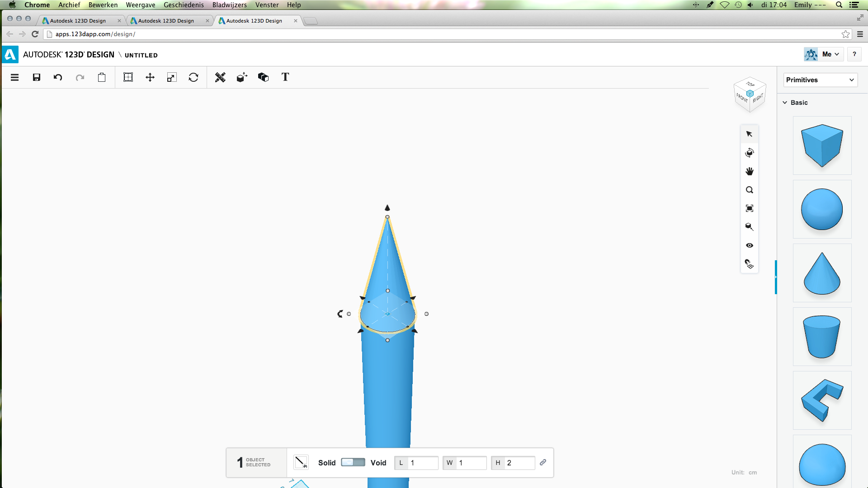Click the Zoom magnifier tool

point(750,190)
